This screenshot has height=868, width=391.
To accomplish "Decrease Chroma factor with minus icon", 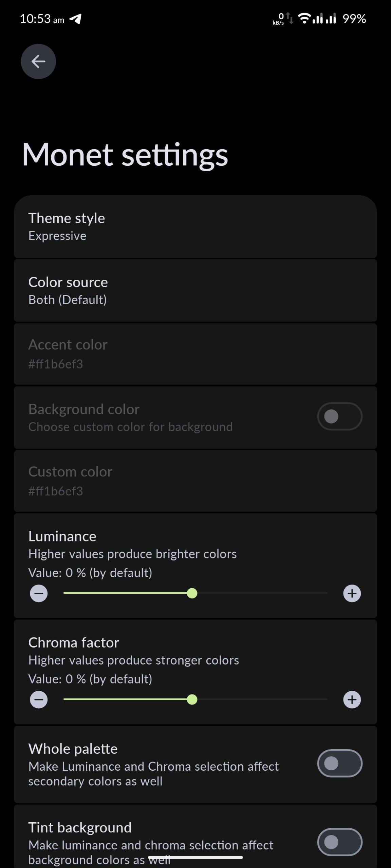I will tap(39, 699).
